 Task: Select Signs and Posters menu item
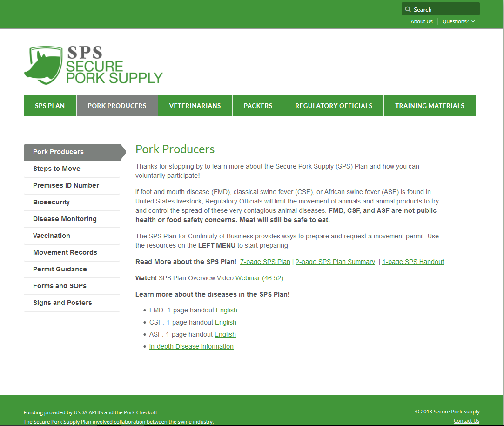pos(72,303)
